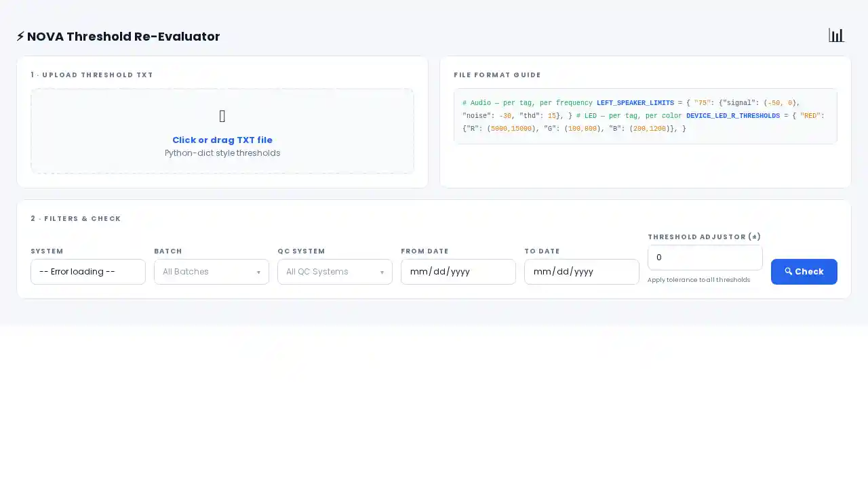Click "Apply tolerance to all thresholds" hint
The height and width of the screenshot is (488, 868).
[698, 280]
